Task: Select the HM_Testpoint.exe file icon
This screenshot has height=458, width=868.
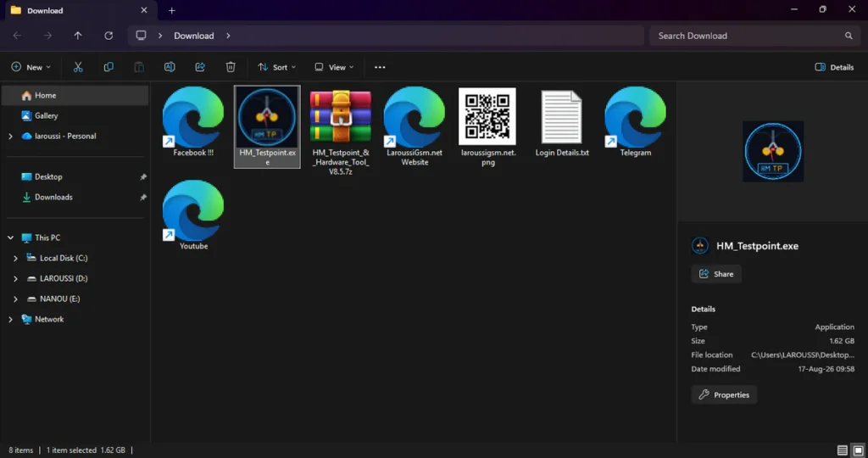Action: coord(267,117)
